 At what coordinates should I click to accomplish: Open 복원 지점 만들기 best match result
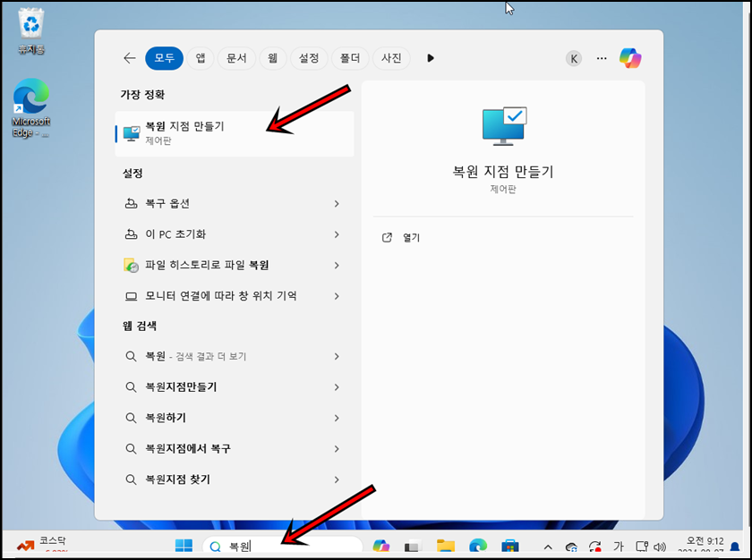235,133
